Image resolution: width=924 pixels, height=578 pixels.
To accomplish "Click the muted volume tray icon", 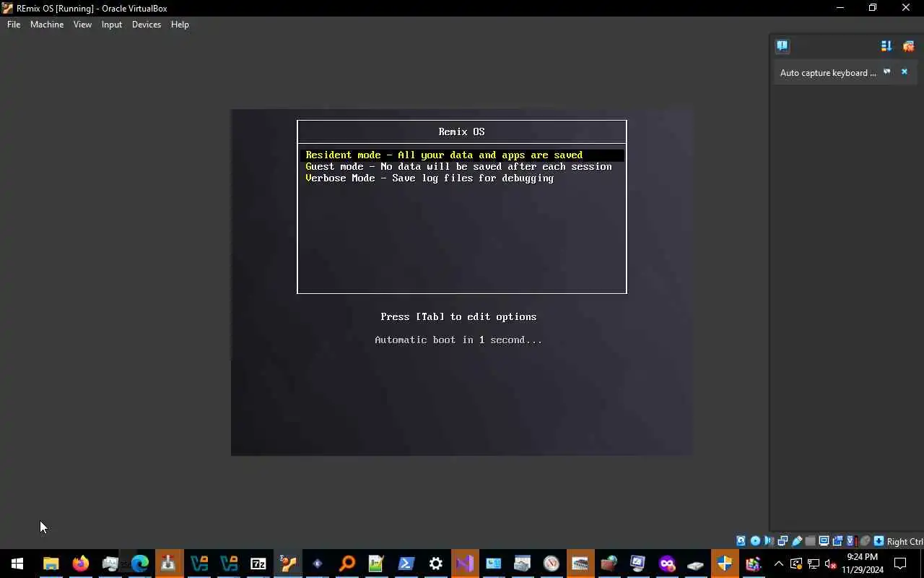I will 831,564.
